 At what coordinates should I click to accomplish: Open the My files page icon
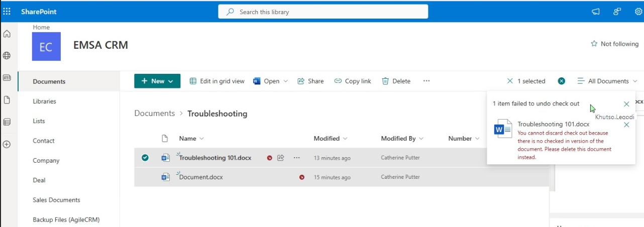[x=7, y=100]
